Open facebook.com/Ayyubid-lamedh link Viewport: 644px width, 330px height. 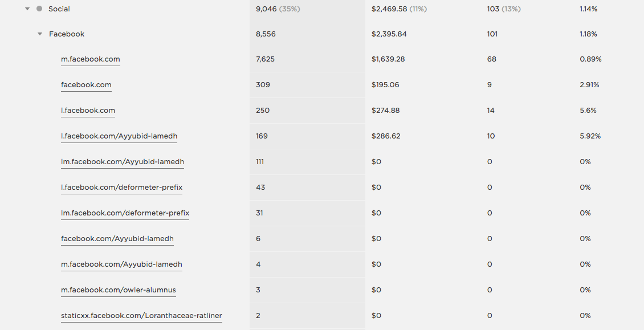click(x=117, y=239)
